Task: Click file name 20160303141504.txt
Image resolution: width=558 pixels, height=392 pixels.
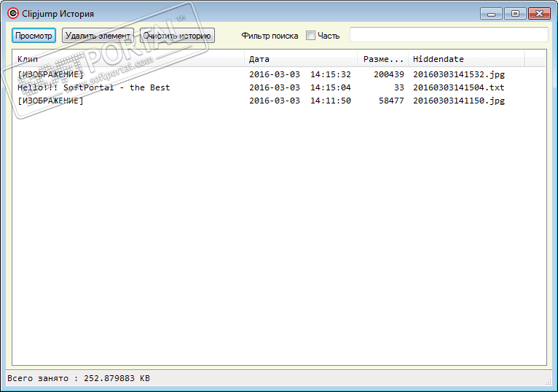Action: (x=459, y=87)
